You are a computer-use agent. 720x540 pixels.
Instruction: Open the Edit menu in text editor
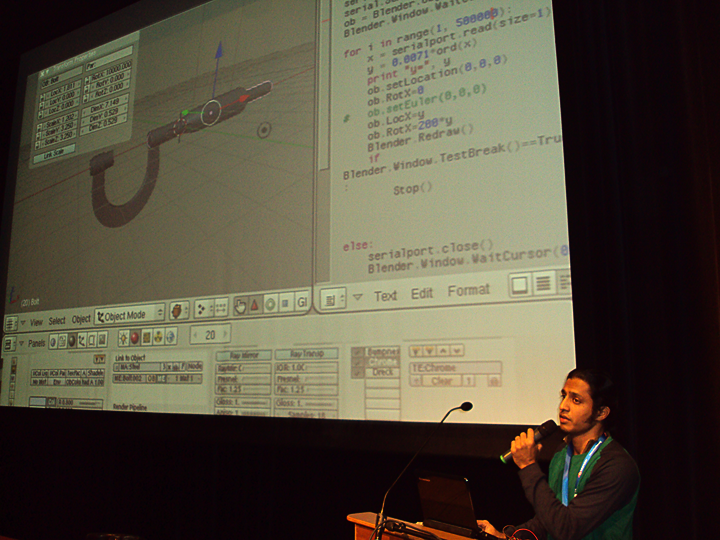click(422, 293)
